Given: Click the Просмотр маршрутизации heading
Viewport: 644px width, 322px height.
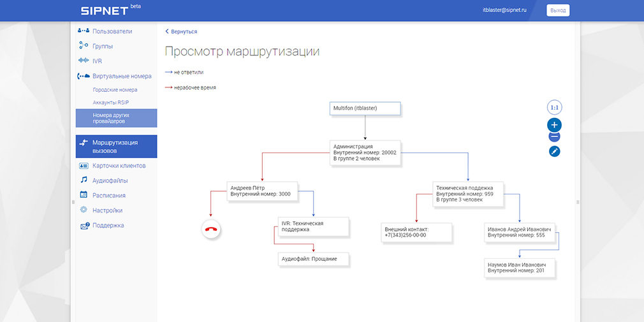Looking at the screenshot, I should pos(242,52).
